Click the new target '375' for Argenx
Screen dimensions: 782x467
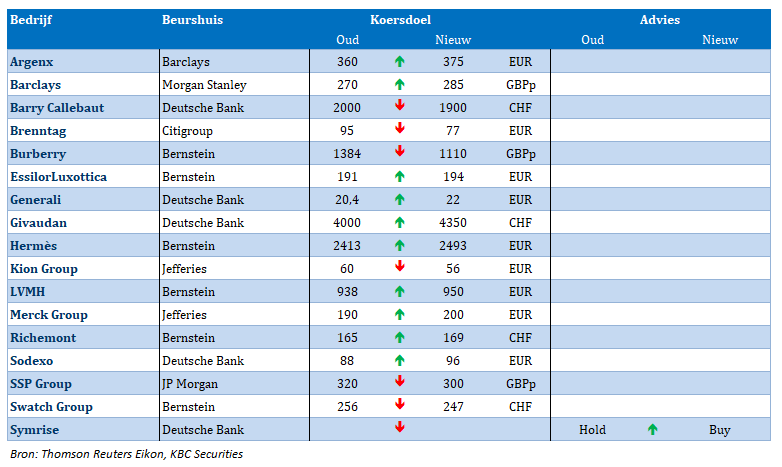coord(453,61)
